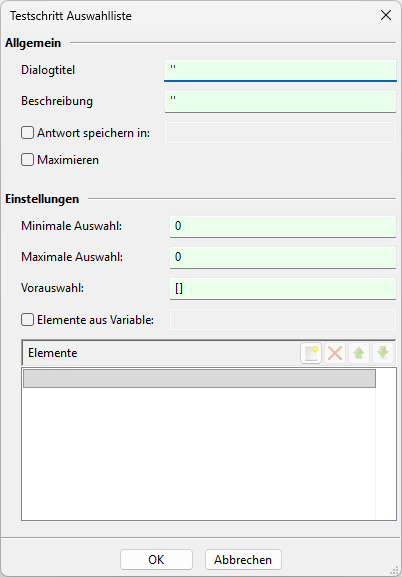Click the 'Minimale Auswahl:' label

pos(71,226)
